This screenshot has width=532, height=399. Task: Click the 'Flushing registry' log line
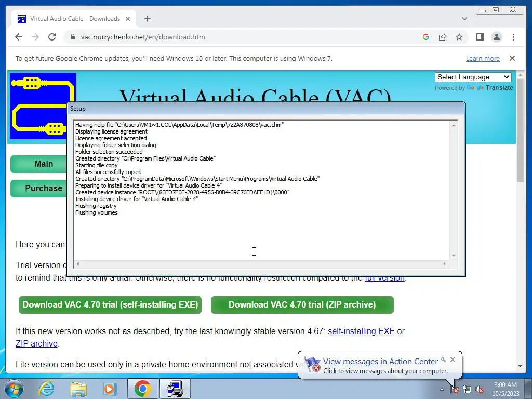(96, 206)
